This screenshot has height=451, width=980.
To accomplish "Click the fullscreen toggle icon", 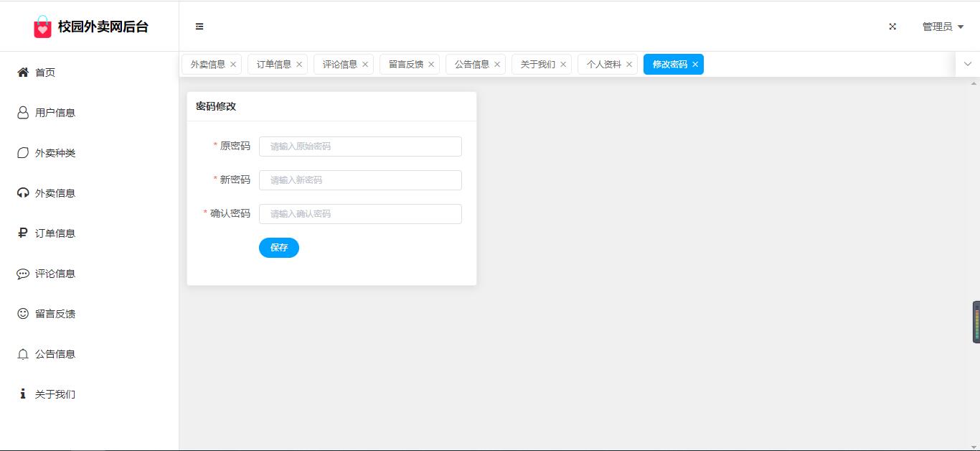I will point(892,27).
